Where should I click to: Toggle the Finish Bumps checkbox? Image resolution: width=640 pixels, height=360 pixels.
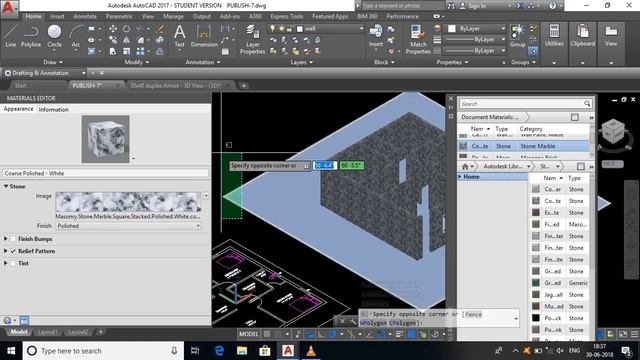(x=13, y=239)
